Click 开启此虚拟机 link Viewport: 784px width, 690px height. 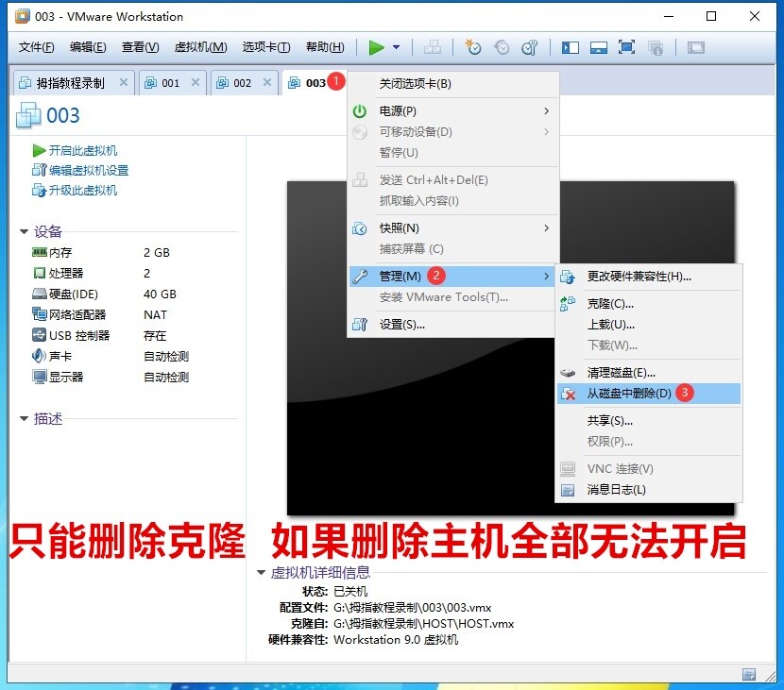pyautogui.click(x=82, y=151)
